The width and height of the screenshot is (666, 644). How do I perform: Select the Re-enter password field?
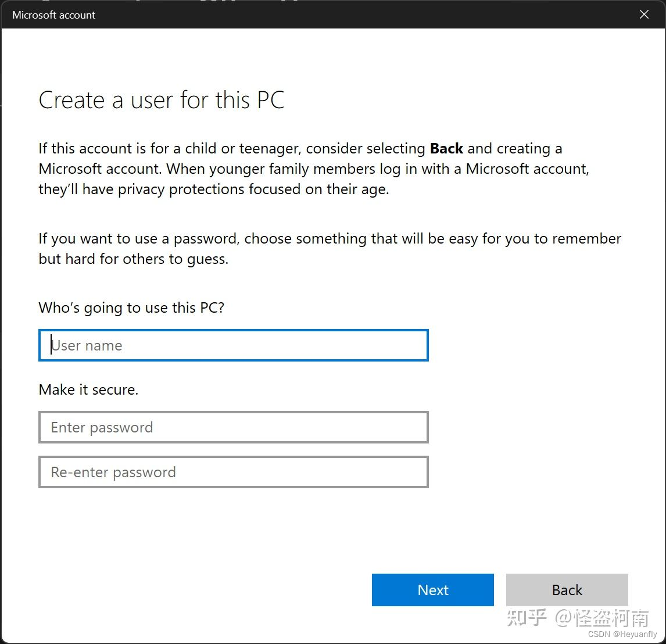[233, 472]
